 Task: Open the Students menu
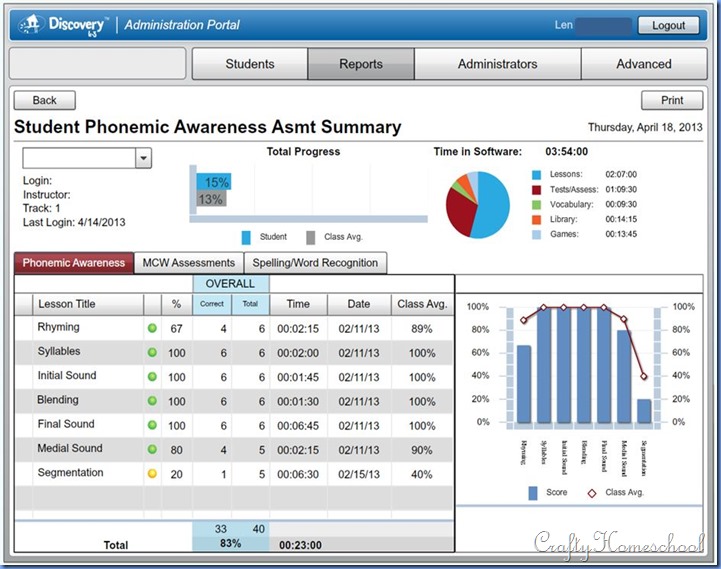pos(249,64)
